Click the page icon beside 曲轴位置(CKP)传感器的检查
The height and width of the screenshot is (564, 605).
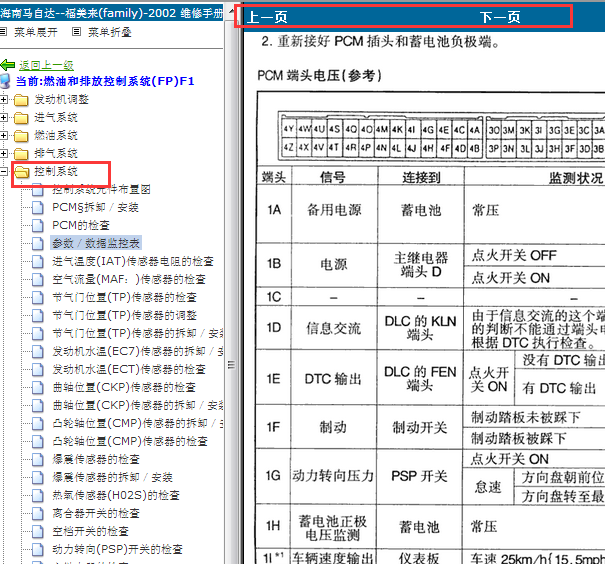coord(37,387)
